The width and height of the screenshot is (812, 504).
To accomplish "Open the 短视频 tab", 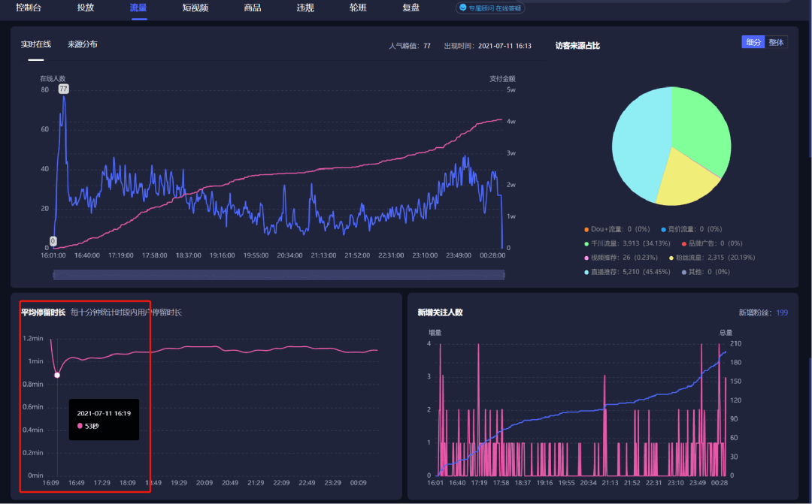I will coord(195,8).
